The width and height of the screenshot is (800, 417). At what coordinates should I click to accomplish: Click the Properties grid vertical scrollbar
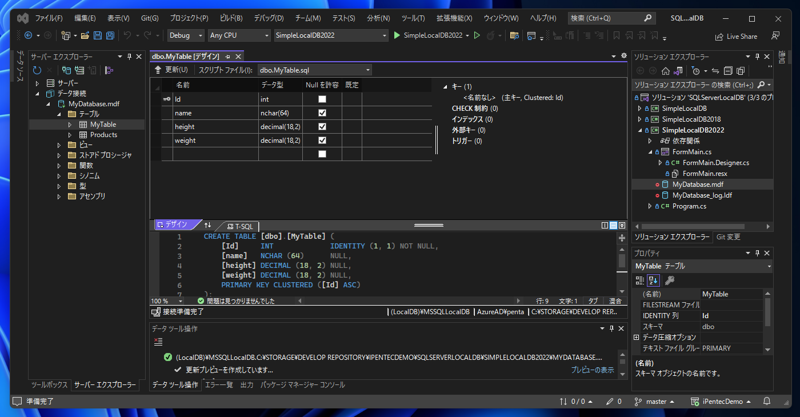click(768, 321)
